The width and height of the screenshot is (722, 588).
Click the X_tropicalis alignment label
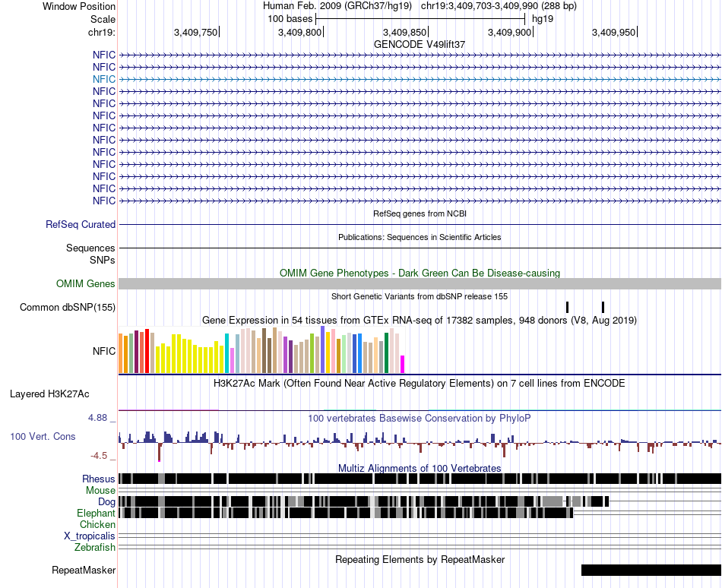tap(90, 536)
